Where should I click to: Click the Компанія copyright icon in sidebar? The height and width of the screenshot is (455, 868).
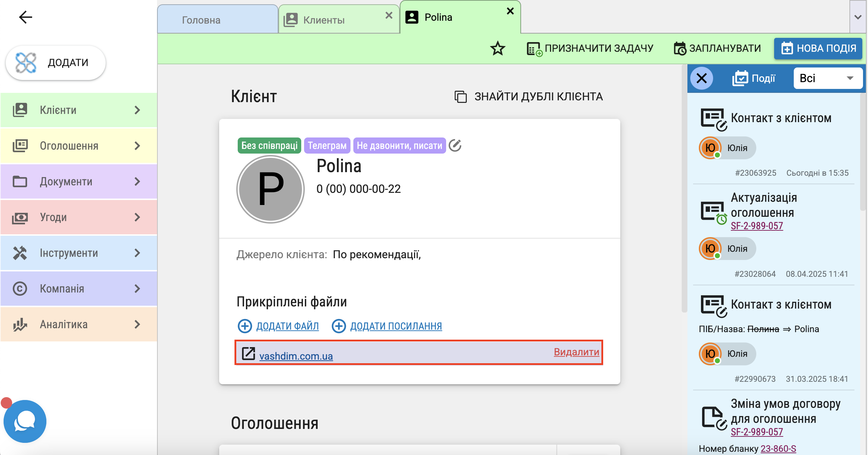click(20, 289)
